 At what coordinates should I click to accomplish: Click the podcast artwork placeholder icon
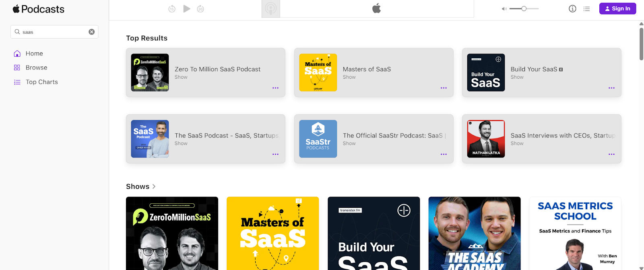pos(271,9)
